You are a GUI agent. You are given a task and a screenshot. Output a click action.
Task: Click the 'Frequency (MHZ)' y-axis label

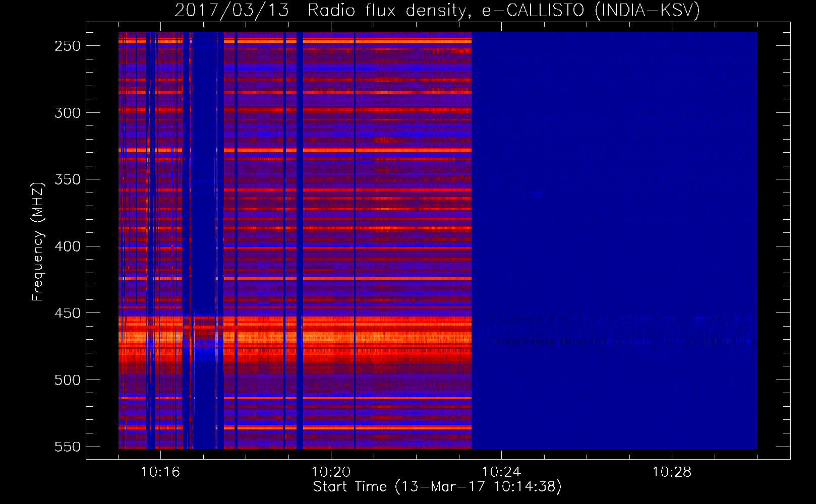[x=37, y=241]
